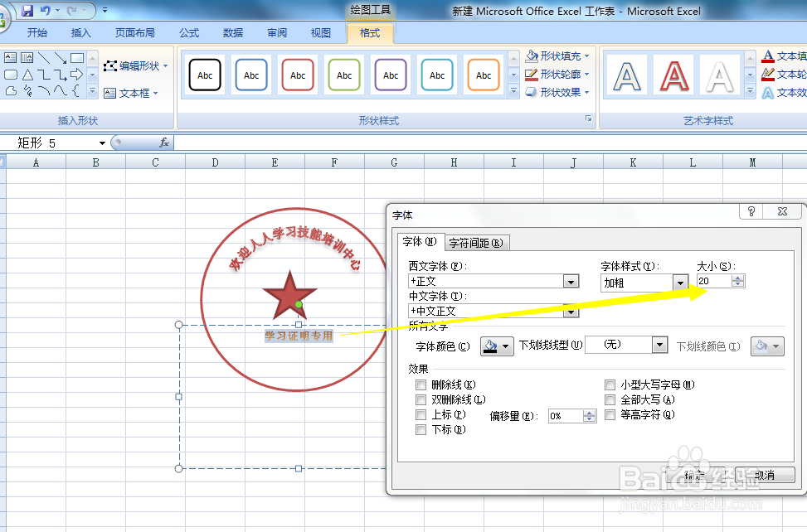The height and width of the screenshot is (532, 807).
Task: Expand the shape styles gallery more button
Action: [513, 91]
